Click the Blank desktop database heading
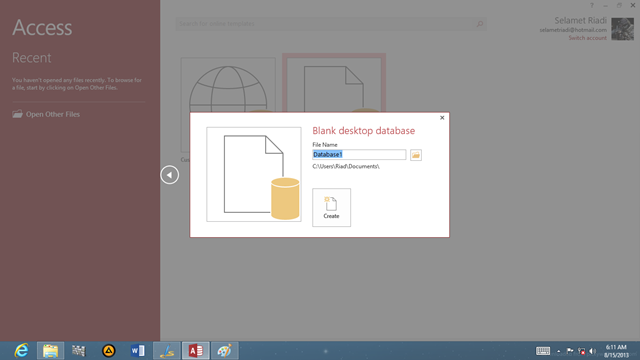Image resolution: width=640 pixels, height=360 pixels. [x=363, y=131]
